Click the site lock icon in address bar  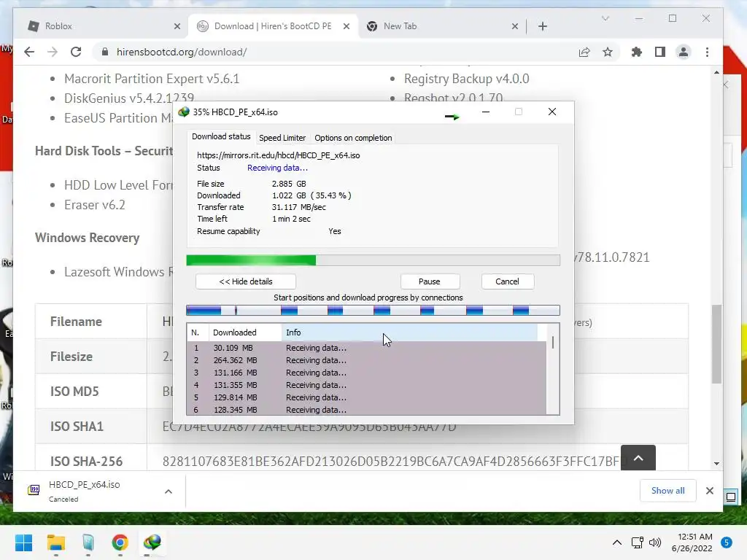pos(105,52)
